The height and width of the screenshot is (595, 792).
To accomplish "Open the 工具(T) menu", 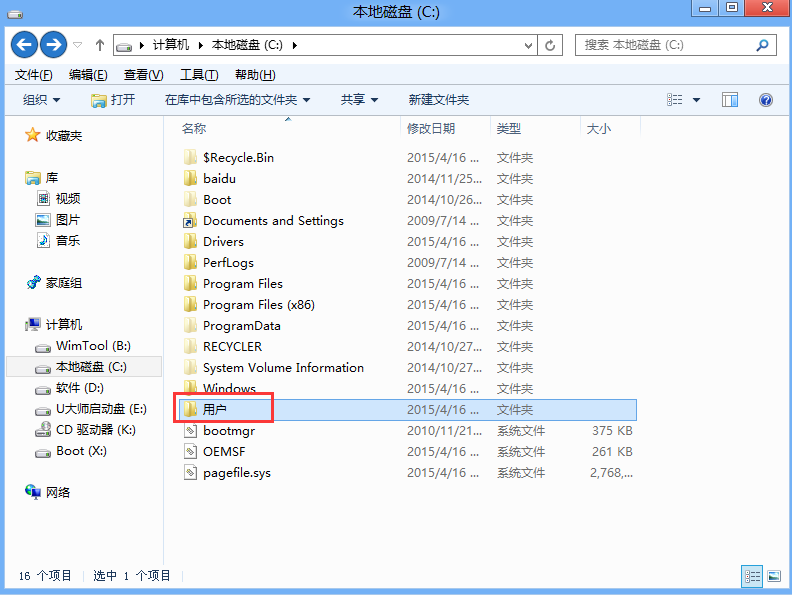I will pos(198,75).
